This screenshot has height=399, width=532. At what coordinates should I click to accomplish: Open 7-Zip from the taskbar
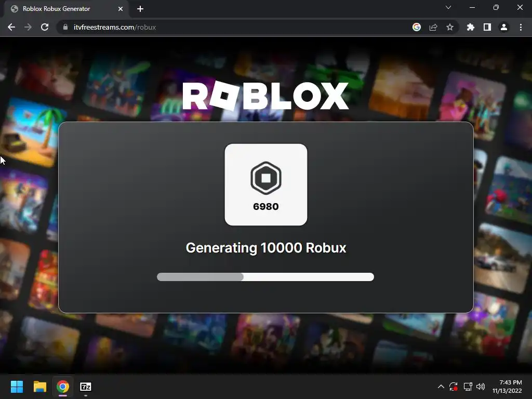point(86,387)
